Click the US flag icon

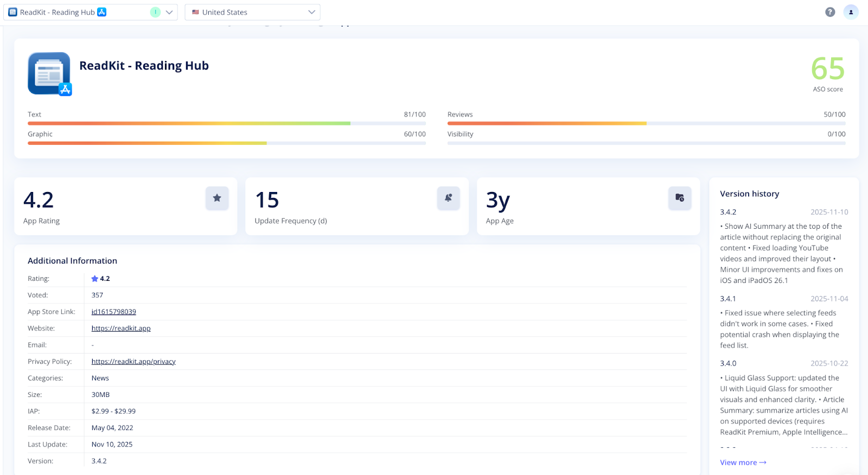[195, 12]
